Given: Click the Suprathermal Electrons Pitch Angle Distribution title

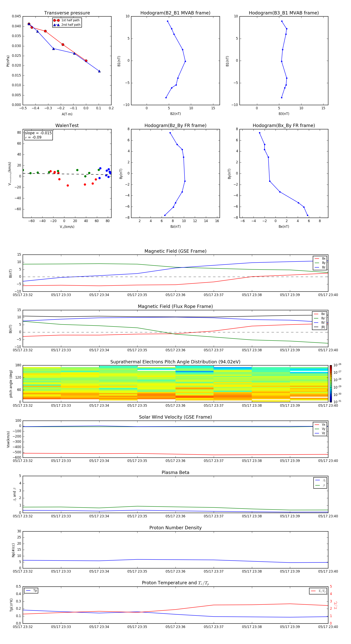Looking at the screenshot, I should coord(175,362).
